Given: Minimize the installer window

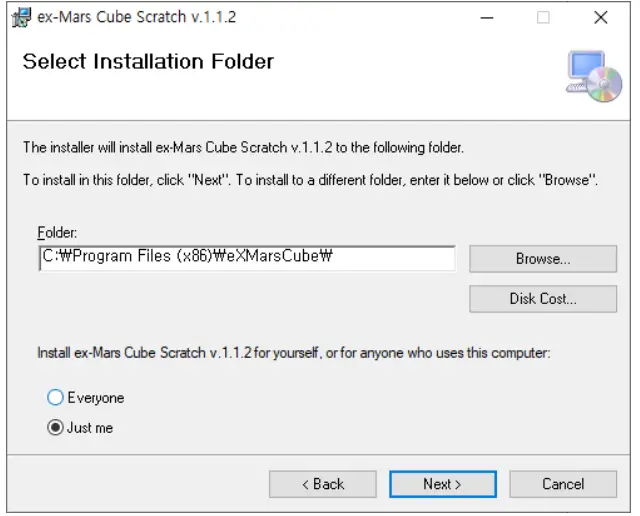Looking at the screenshot, I should [x=486, y=18].
